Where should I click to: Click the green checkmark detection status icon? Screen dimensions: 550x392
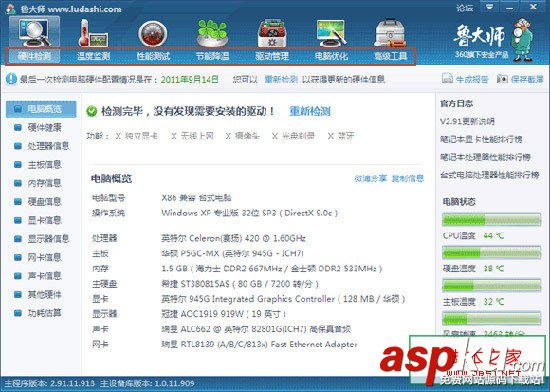point(92,111)
